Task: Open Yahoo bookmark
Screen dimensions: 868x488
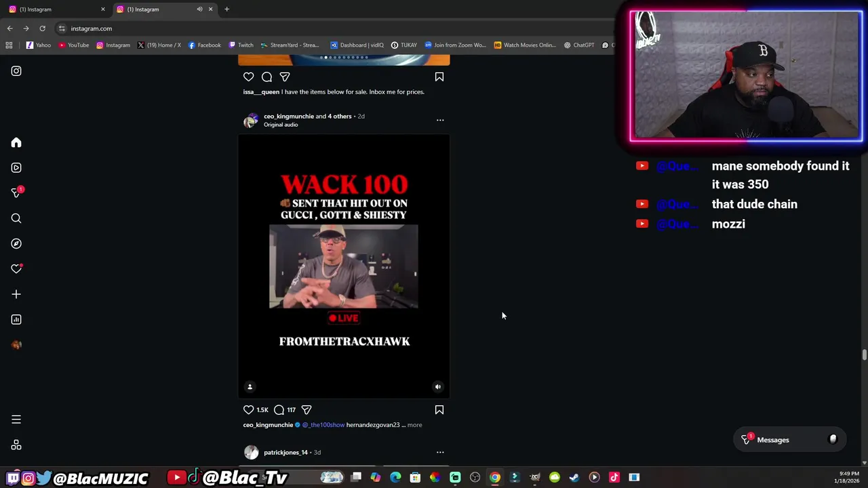Action: pos(38,45)
